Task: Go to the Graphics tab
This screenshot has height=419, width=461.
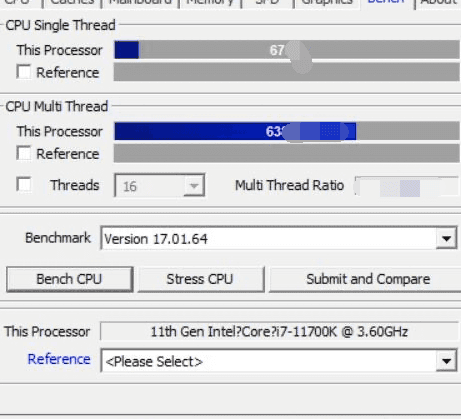Action: tap(327, 3)
